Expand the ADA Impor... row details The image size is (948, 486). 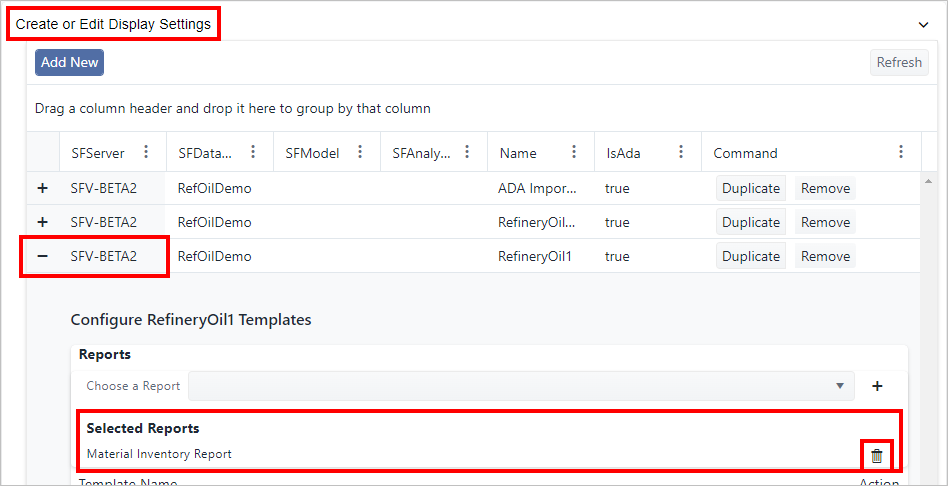coord(43,188)
